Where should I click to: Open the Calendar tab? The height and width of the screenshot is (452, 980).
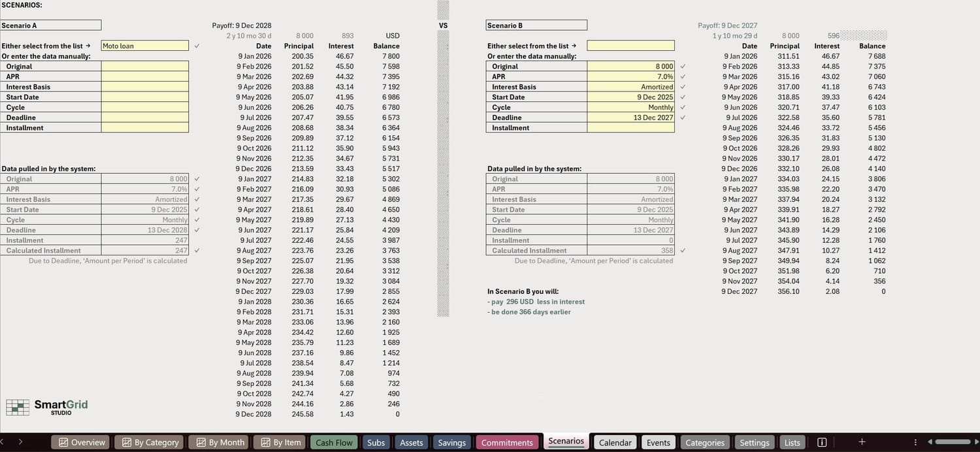[614, 442]
